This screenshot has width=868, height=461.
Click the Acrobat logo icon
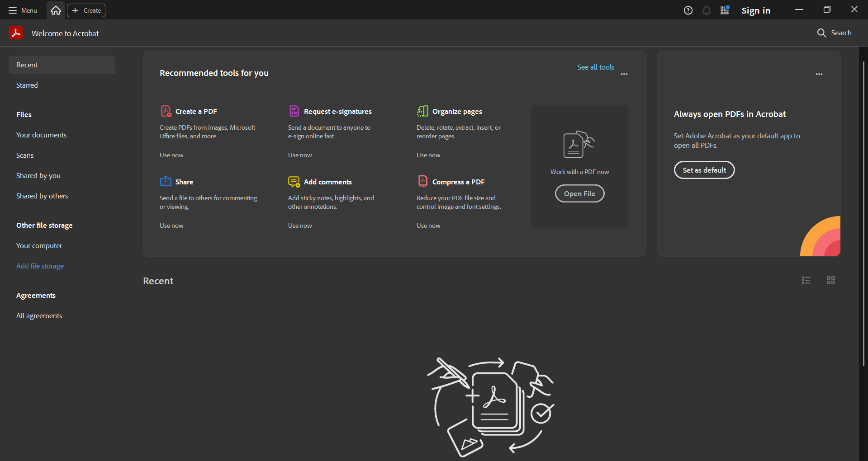pyautogui.click(x=16, y=33)
